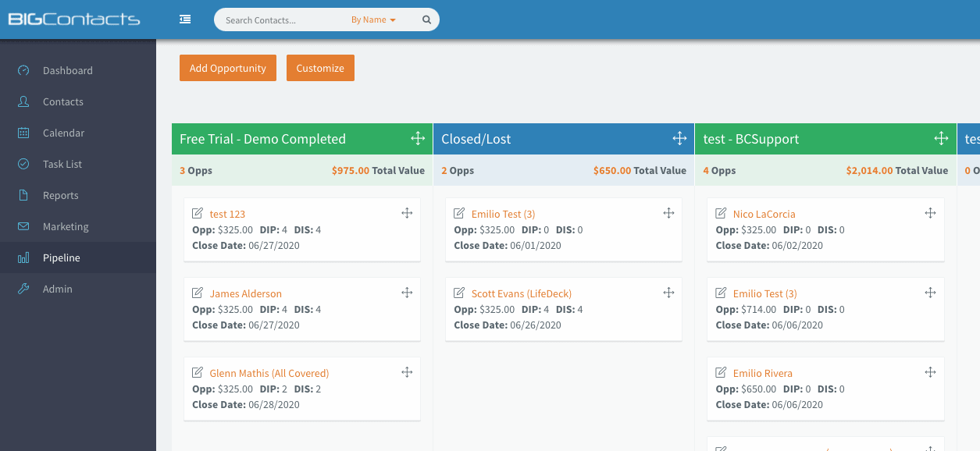Edit the Nico LaCorcia opportunity

click(x=721, y=213)
